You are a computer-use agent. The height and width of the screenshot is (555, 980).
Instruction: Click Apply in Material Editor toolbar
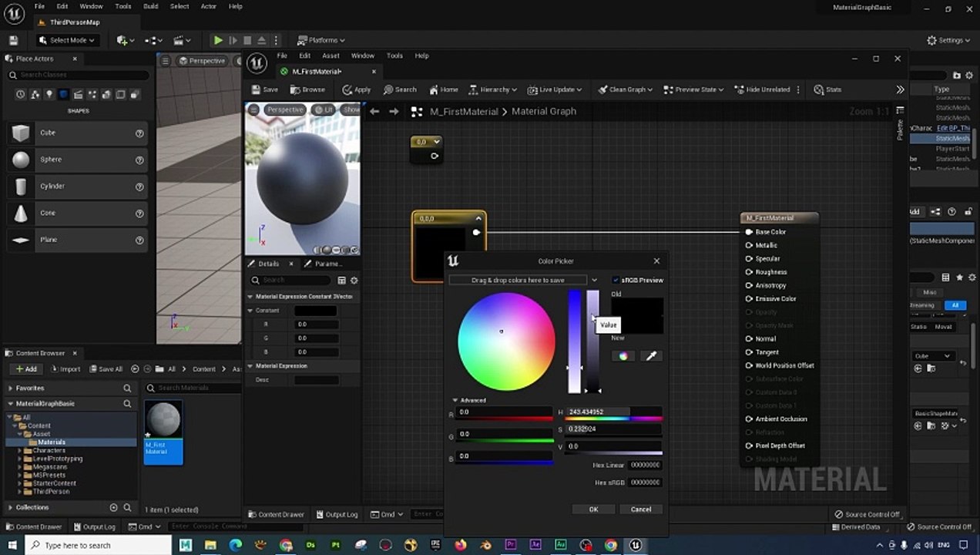tap(357, 89)
